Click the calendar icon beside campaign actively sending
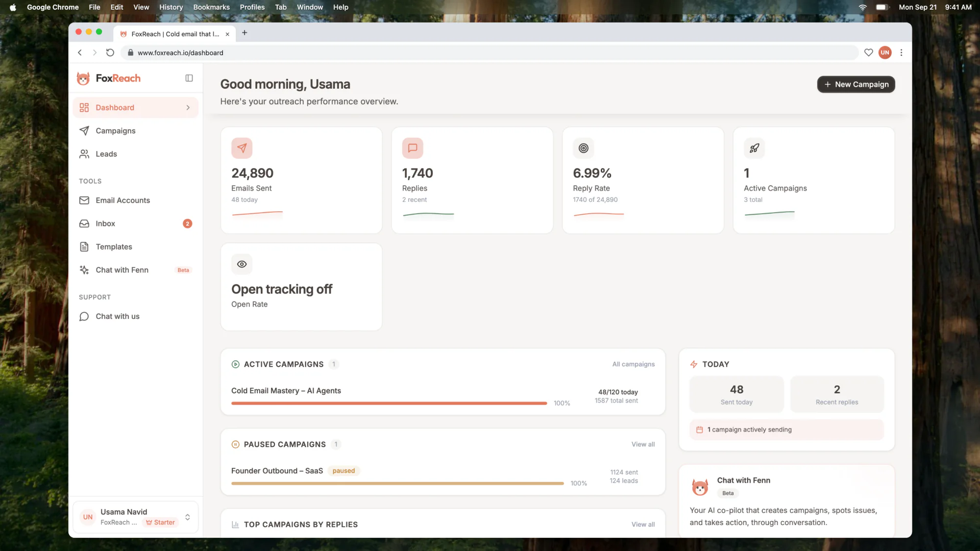Screen dimensions: 980x551 coord(700,430)
